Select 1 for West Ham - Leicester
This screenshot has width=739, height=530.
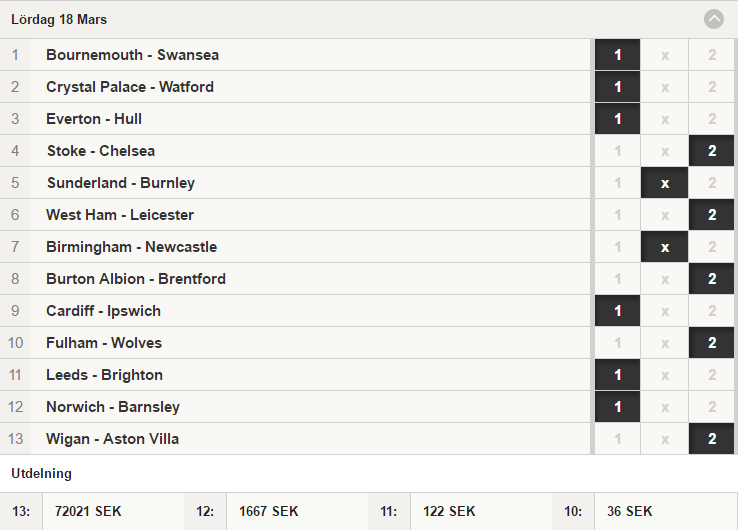[617, 215]
